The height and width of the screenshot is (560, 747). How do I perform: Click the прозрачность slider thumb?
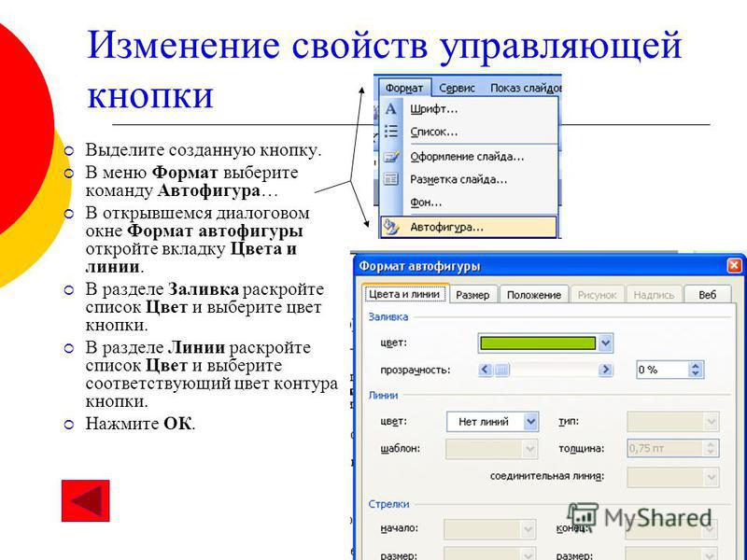point(501,370)
